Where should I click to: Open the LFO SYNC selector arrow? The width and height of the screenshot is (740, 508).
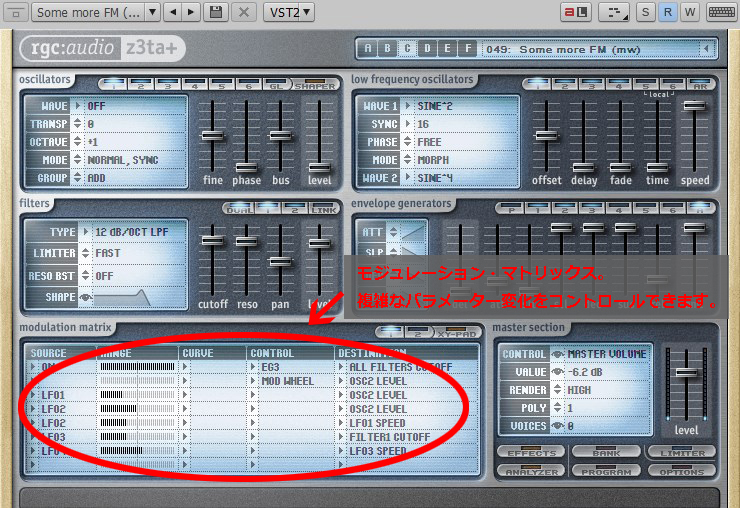click(x=408, y=124)
